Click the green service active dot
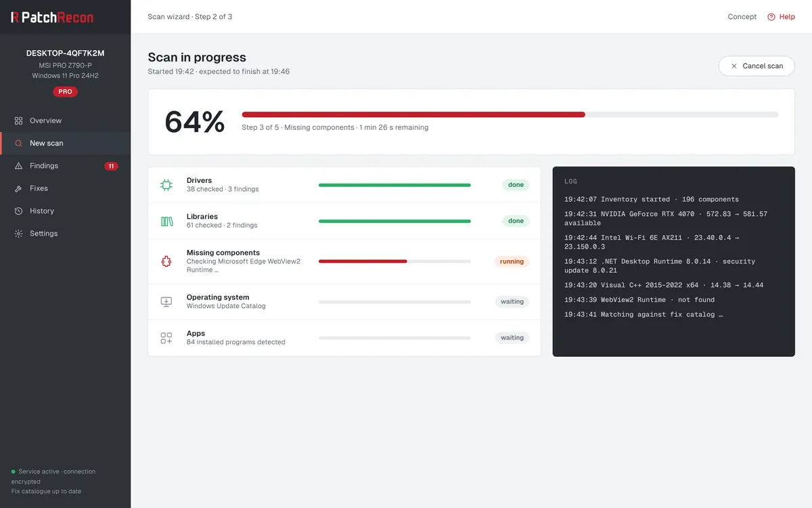Image resolution: width=812 pixels, height=508 pixels. pyautogui.click(x=14, y=471)
